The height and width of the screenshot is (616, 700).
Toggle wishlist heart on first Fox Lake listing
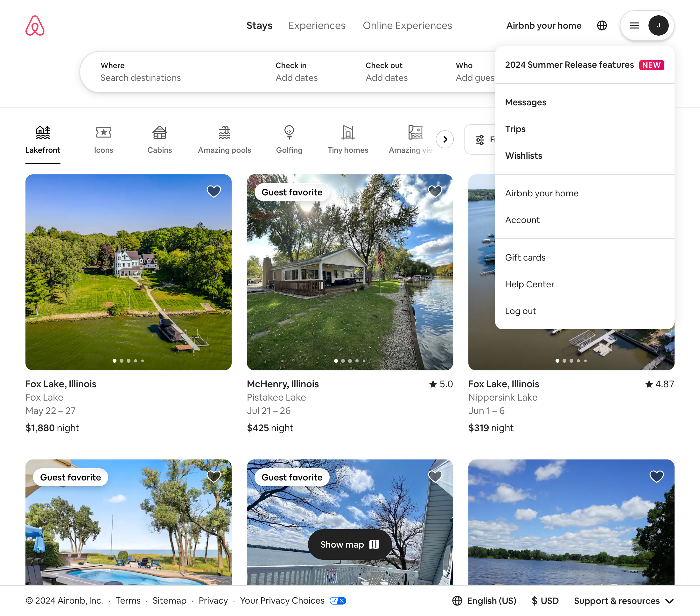pos(214,191)
